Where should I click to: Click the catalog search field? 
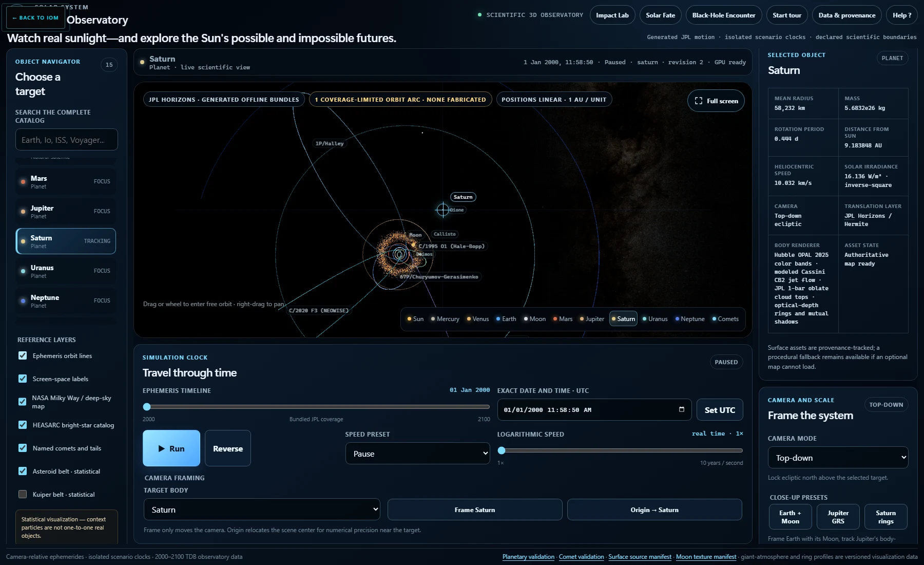67,140
